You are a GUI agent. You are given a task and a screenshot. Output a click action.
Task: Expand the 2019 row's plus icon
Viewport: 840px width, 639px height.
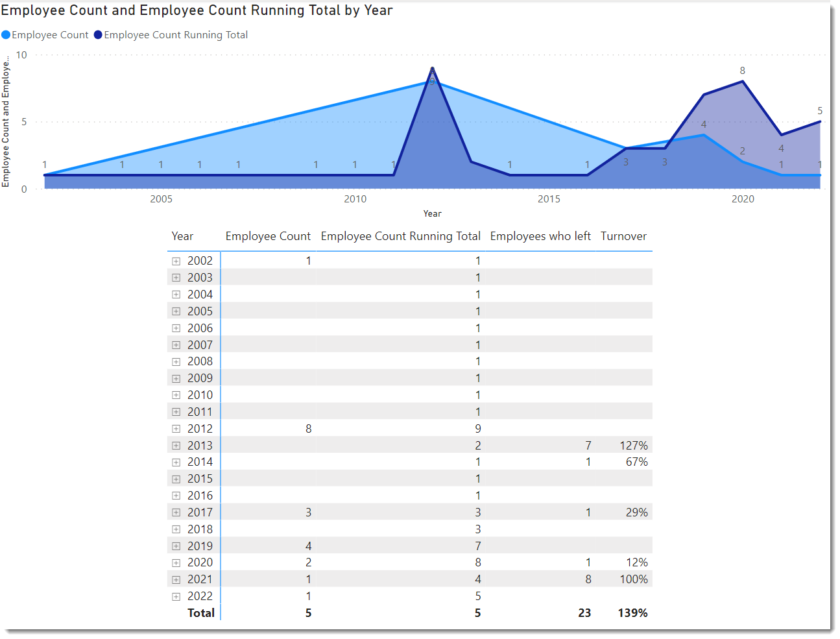click(x=176, y=546)
